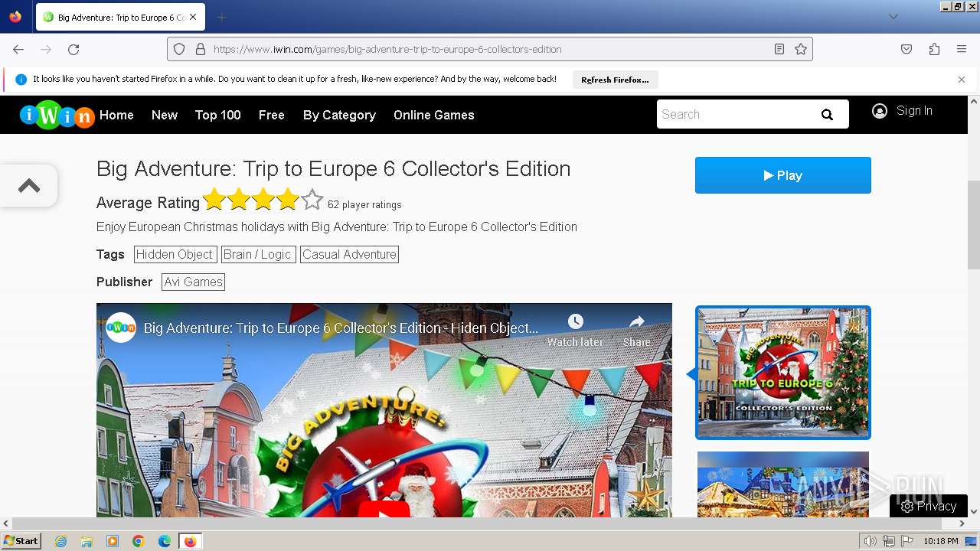Click the scroll-to-top chevron icon

(x=29, y=185)
